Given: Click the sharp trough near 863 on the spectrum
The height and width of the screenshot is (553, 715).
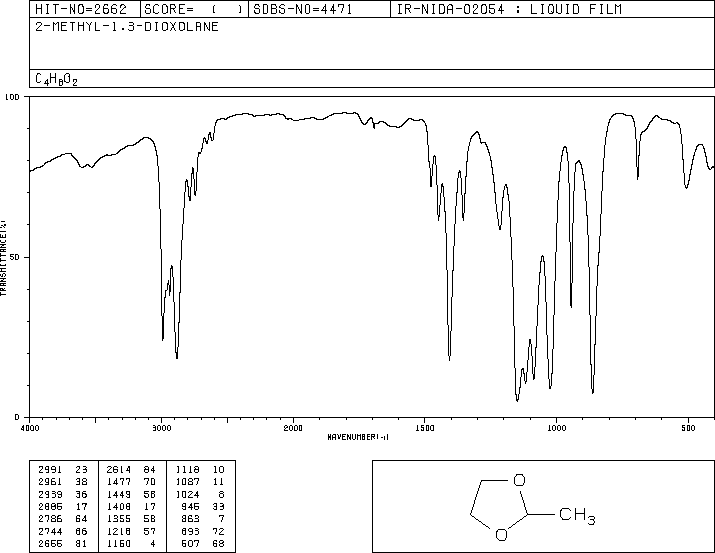Looking at the screenshot, I should 593,393.
